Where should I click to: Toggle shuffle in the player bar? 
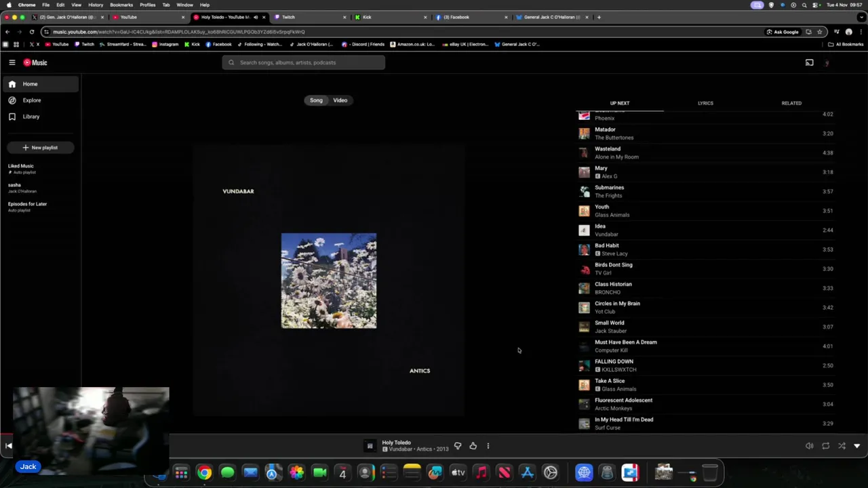point(842,446)
